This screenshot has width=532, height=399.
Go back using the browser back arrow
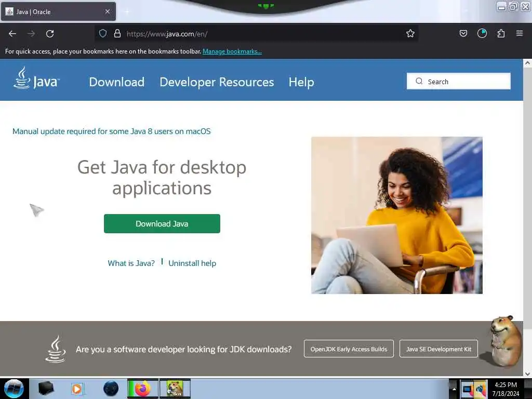(12, 34)
